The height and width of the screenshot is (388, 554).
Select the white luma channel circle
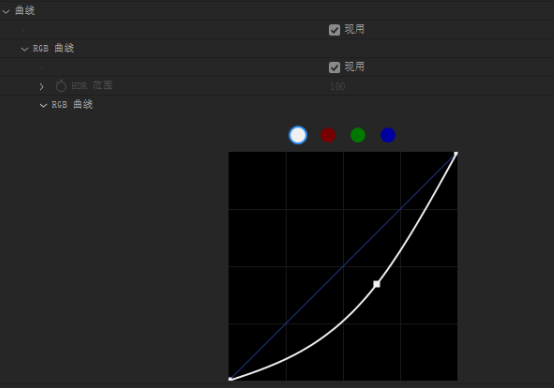coord(298,135)
